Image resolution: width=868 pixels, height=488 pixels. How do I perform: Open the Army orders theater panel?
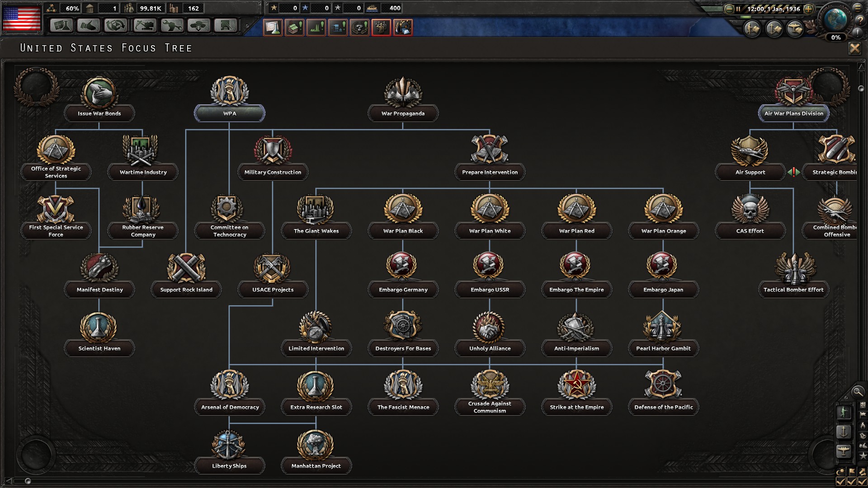[753, 29]
